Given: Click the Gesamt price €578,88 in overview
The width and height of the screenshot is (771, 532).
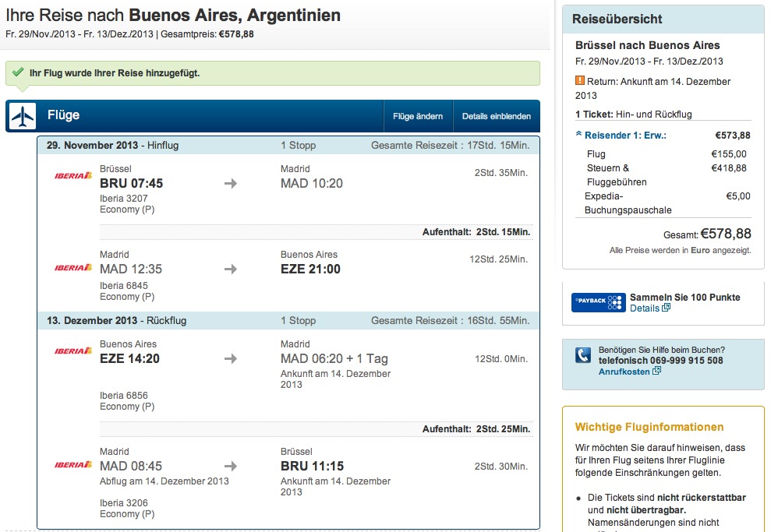Looking at the screenshot, I should point(726,234).
